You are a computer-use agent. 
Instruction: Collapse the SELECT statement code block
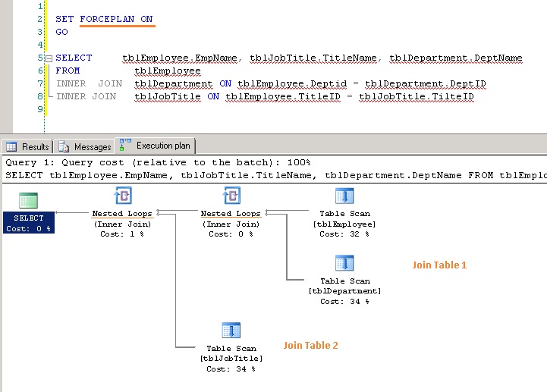click(x=48, y=58)
